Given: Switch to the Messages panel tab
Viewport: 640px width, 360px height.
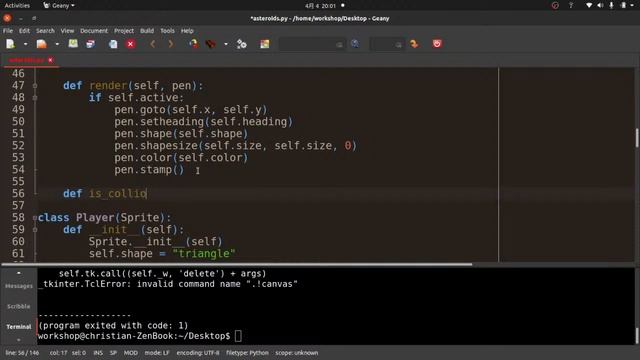Looking at the screenshot, I should [19, 286].
